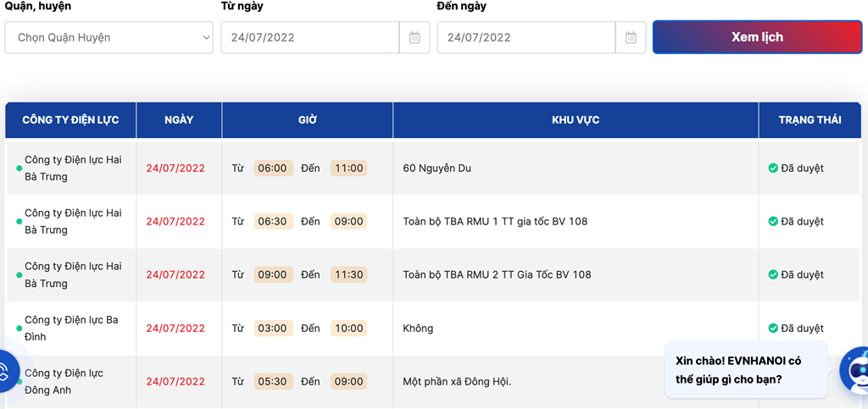Click the Đã duyệt check icon in Không row

coord(773,329)
